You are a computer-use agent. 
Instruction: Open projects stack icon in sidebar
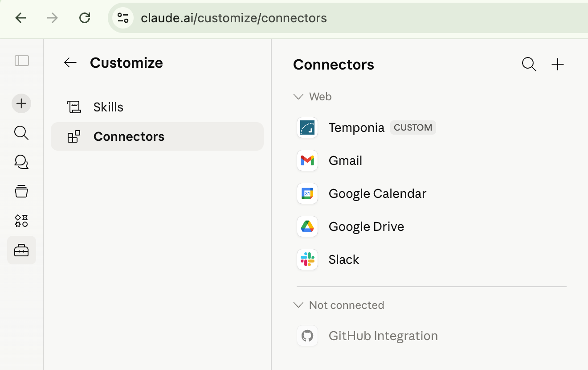(x=21, y=191)
